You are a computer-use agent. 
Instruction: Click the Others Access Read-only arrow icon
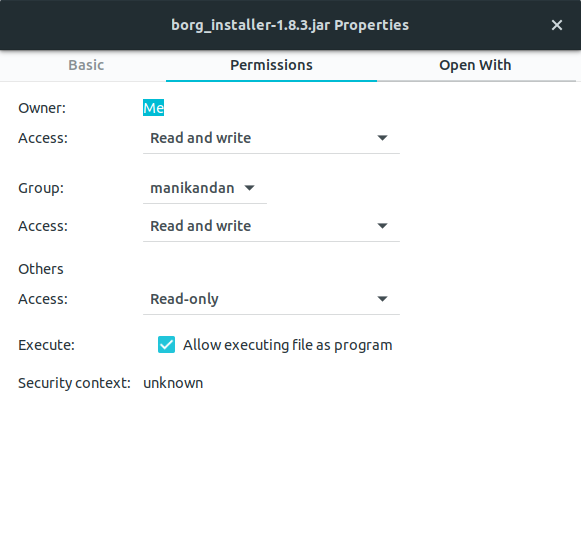(382, 299)
